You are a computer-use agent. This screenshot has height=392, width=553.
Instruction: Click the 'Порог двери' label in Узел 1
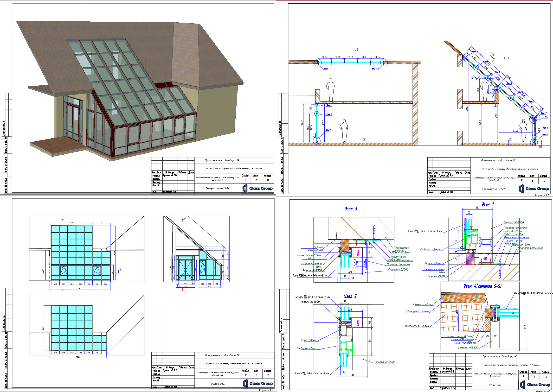click(433, 263)
